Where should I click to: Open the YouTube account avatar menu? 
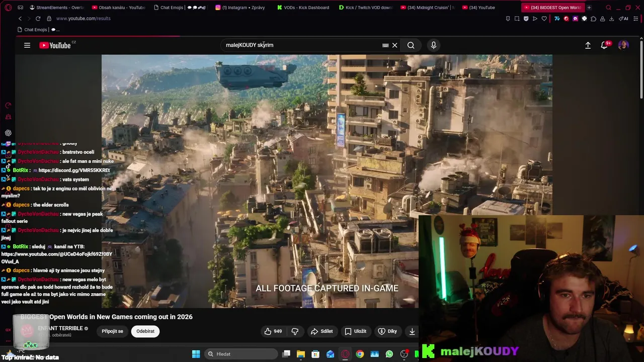pyautogui.click(x=623, y=45)
